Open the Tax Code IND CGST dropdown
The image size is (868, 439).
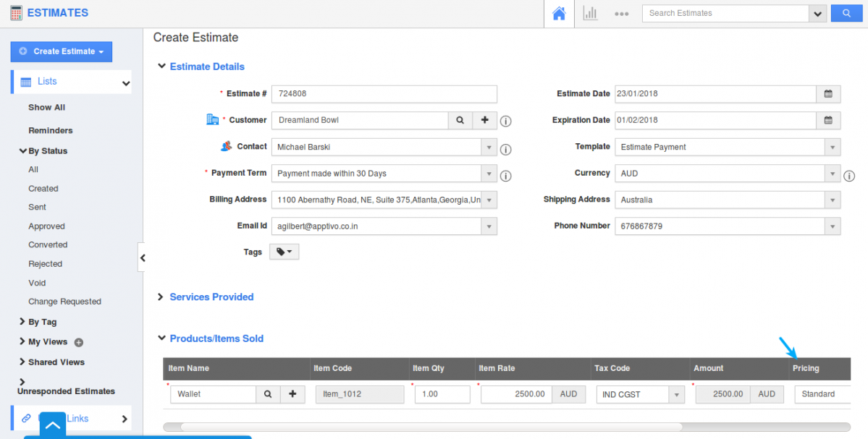click(x=676, y=394)
